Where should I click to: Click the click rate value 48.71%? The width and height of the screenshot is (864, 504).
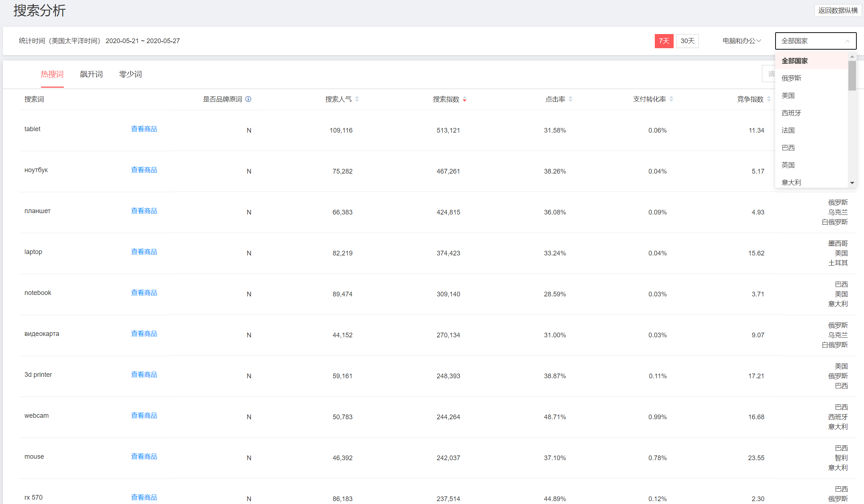tap(555, 417)
